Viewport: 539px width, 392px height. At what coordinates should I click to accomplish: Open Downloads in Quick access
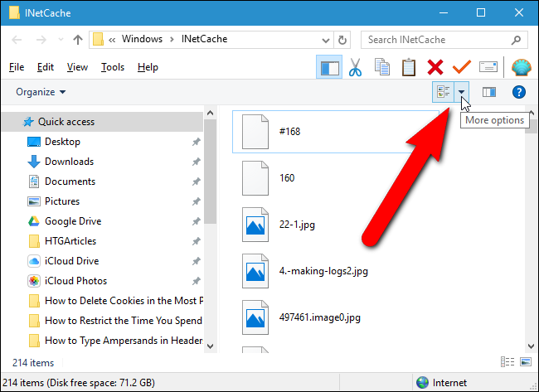click(x=69, y=162)
